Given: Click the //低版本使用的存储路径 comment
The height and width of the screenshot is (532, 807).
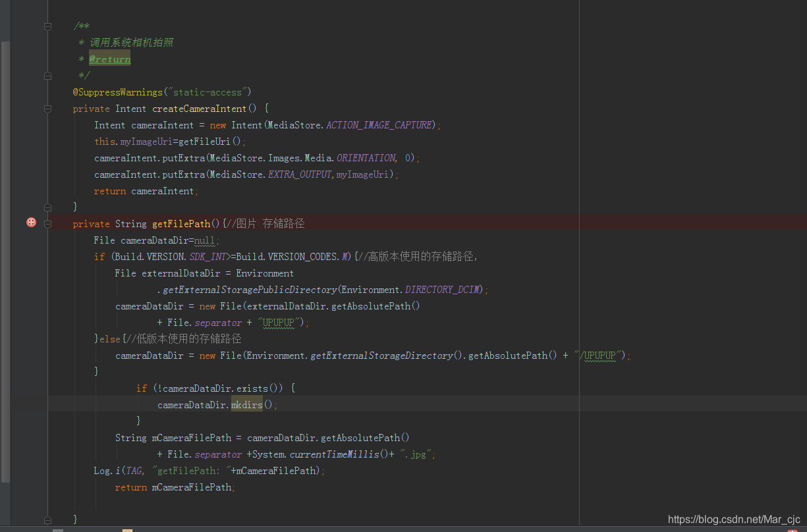Looking at the screenshot, I should point(182,339).
